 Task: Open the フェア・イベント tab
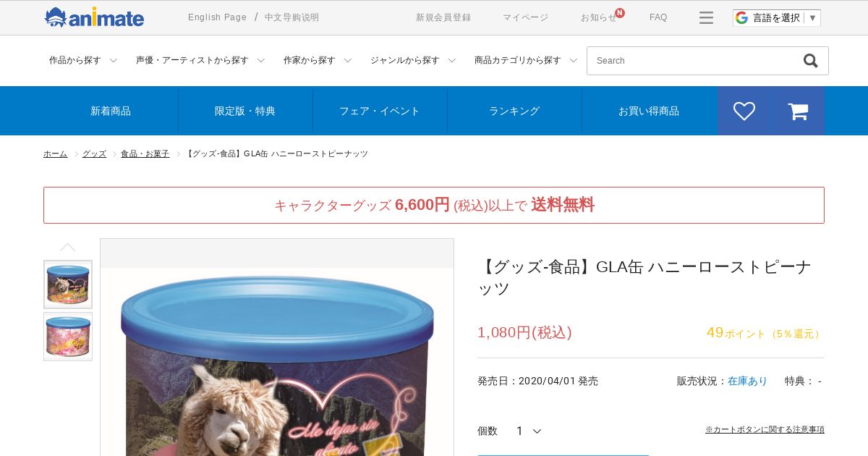pyautogui.click(x=380, y=111)
